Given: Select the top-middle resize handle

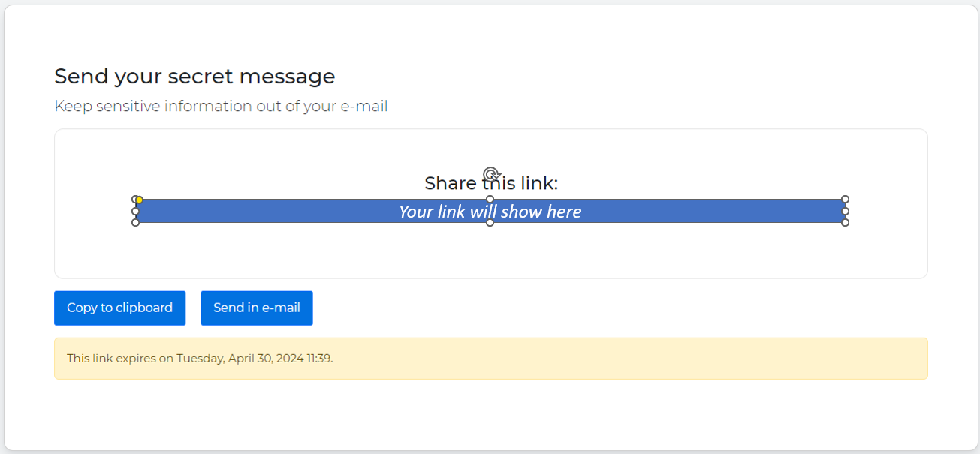Looking at the screenshot, I should click(490, 200).
